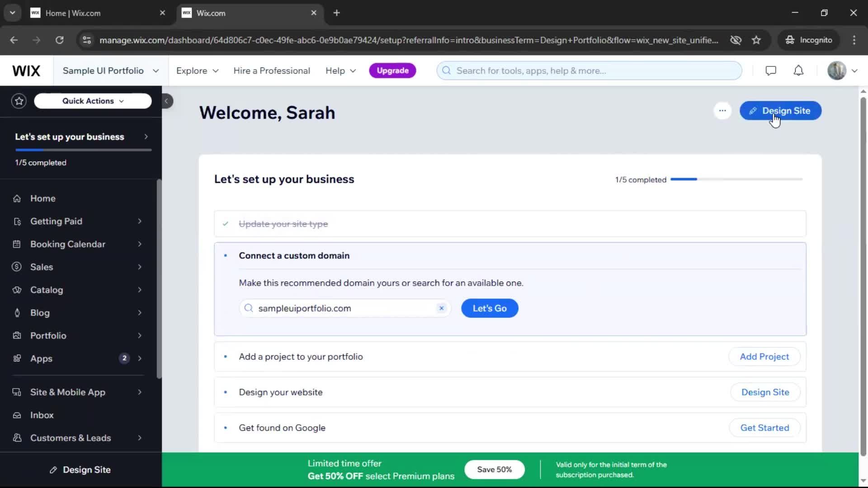
Task: Open the browser menu three dots
Action: [x=854, y=40]
